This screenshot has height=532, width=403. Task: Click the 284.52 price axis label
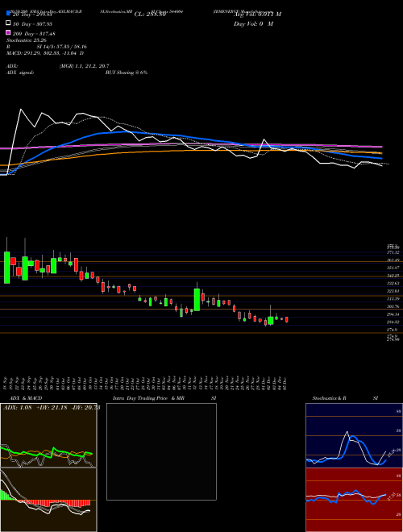tap(393, 322)
